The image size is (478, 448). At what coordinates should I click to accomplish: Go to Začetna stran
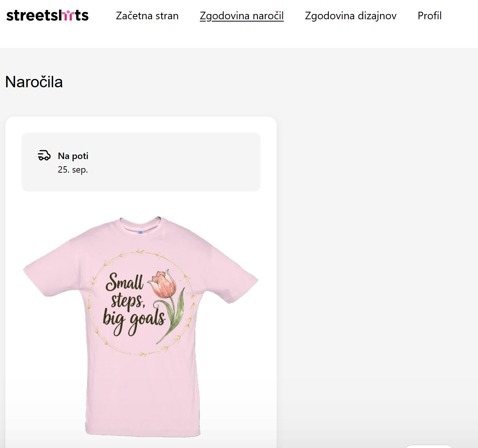(147, 16)
